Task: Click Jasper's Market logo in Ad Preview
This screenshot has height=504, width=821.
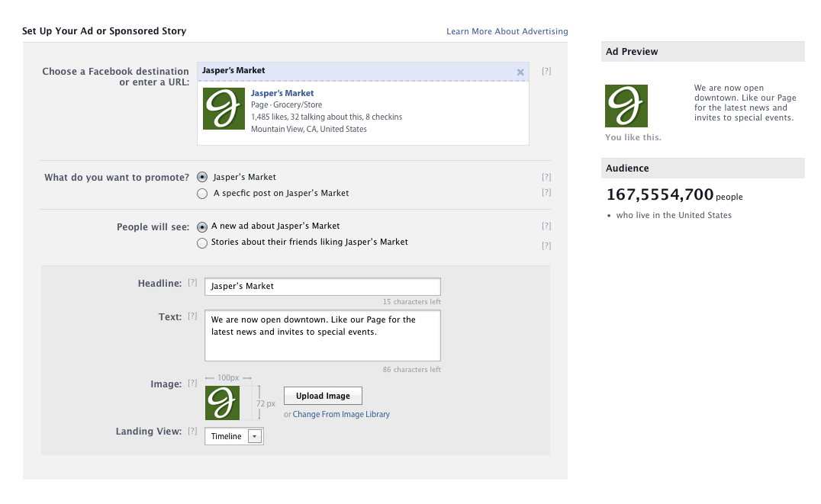Action: point(626,106)
